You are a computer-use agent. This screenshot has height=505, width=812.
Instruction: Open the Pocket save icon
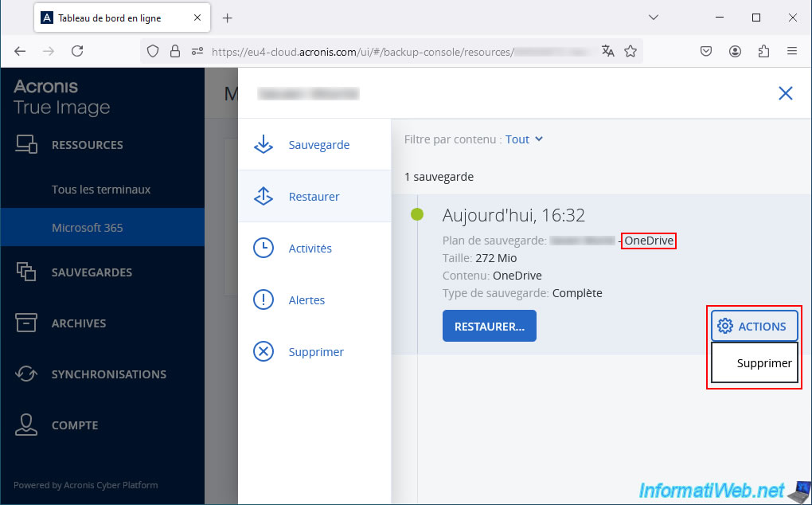pos(706,51)
